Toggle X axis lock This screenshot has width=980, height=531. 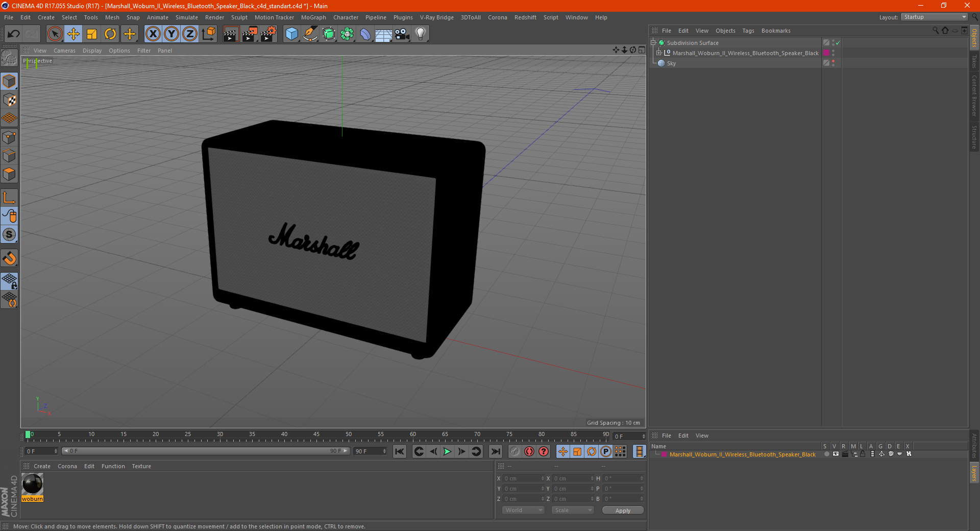click(x=153, y=34)
